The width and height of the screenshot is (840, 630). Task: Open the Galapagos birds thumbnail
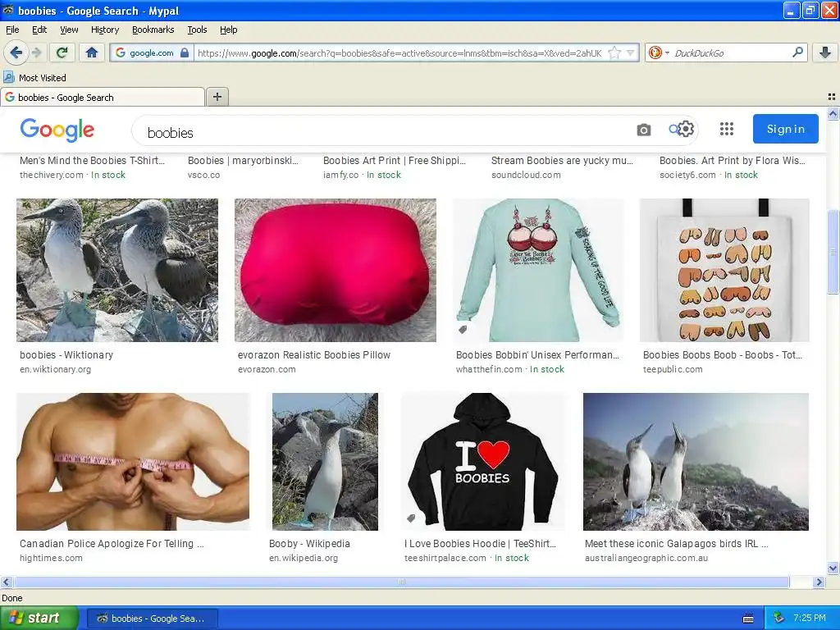696,462
